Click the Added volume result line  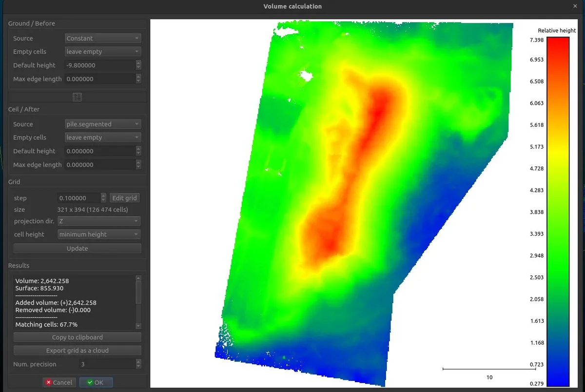(56, 303)
